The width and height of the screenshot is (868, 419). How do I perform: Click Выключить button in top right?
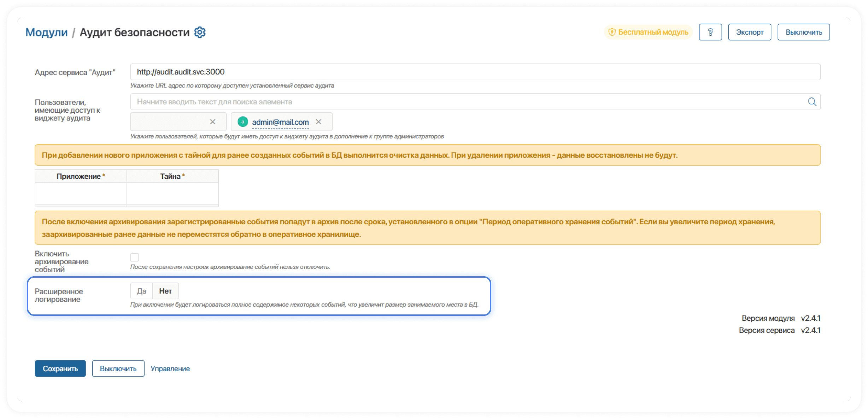pyautogui.click(x=803, y=32)
